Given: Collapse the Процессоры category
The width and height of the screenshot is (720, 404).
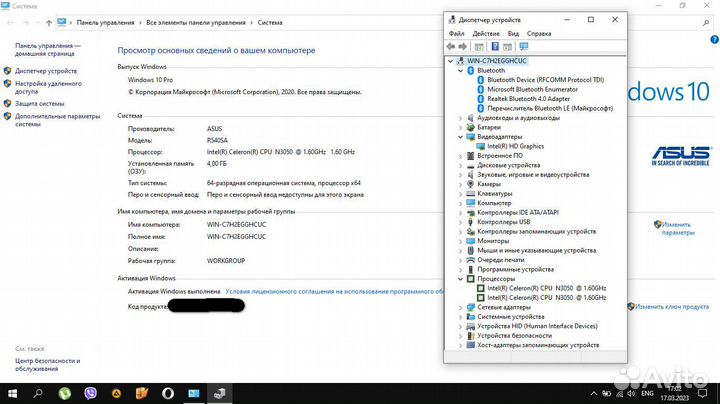Looking at the screenshot, I should (x=460, y=279).
